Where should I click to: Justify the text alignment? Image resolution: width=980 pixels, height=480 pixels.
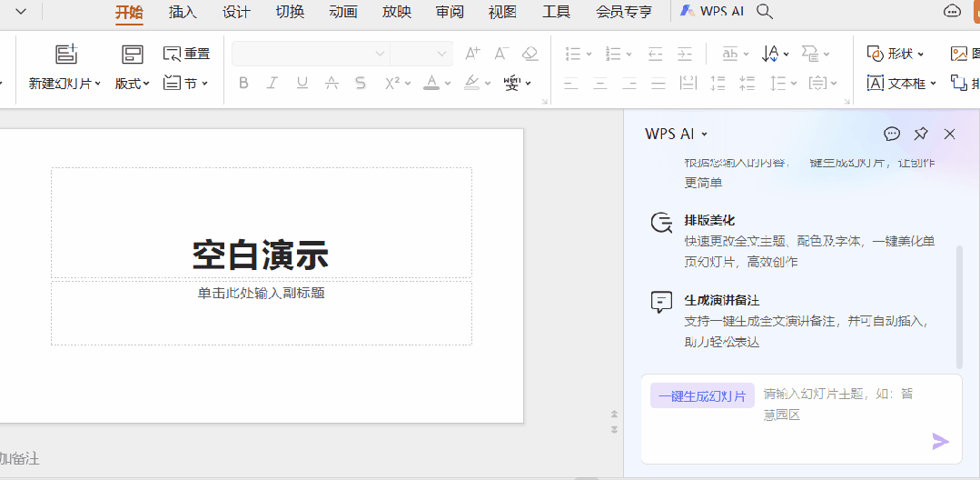(x=658, y=83)
